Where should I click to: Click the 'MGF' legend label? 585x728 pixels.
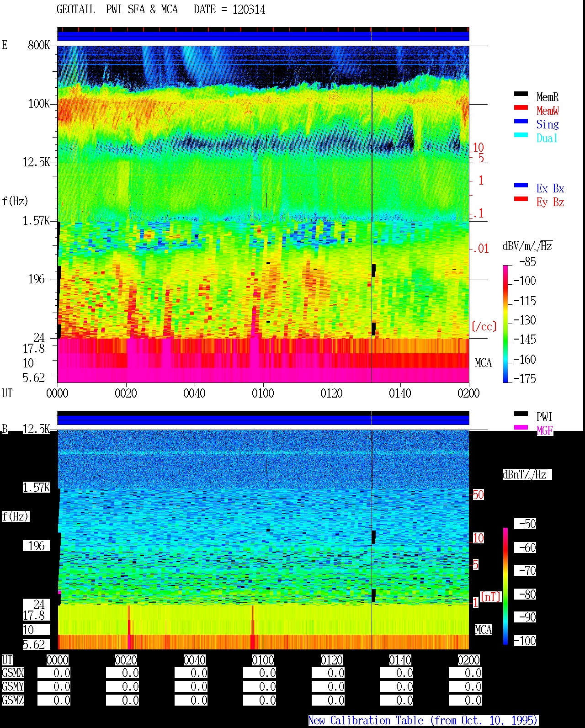[544, 430]
